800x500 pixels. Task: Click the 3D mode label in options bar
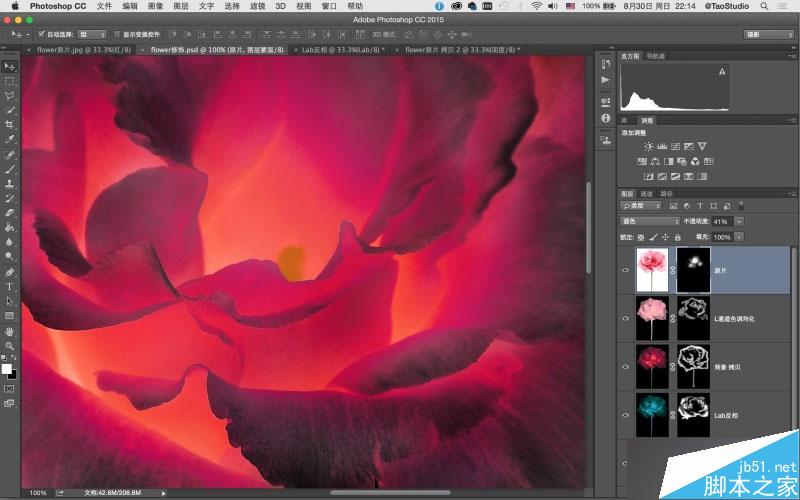(384, 34)
